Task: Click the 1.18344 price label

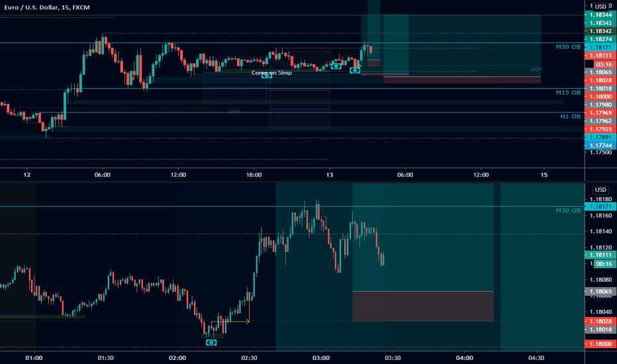Action: [600, 15]
